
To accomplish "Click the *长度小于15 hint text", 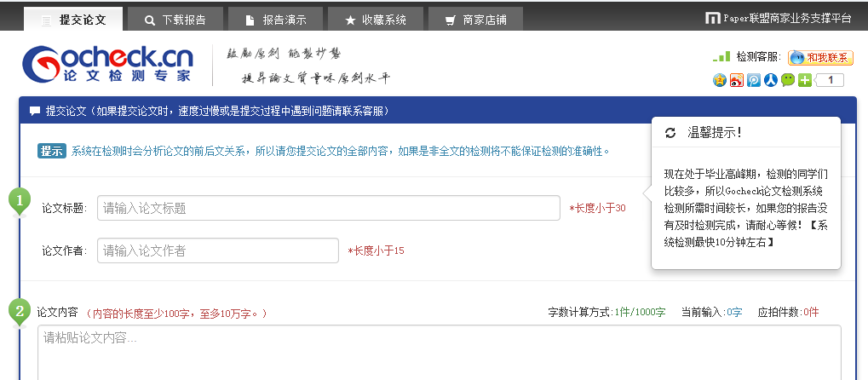I will (376, 250).
